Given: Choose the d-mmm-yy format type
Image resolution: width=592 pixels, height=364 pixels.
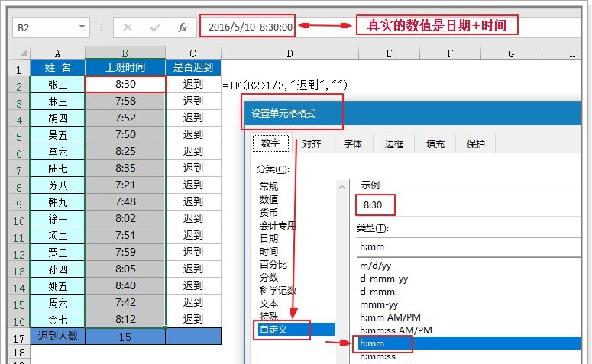Looking at the screenshot, I should click(x=383, y=279).
